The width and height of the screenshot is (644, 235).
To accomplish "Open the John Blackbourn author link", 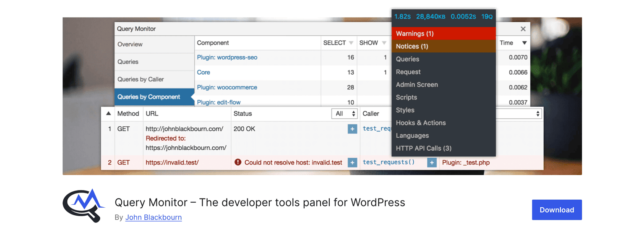I will [x=154, y=217].
